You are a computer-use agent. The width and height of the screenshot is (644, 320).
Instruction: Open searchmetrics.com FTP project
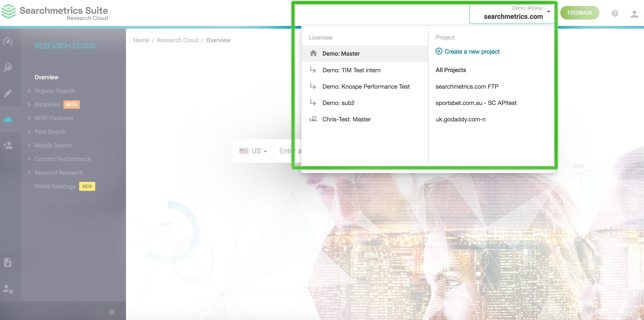pyautogui.click(x=467, y=86)
